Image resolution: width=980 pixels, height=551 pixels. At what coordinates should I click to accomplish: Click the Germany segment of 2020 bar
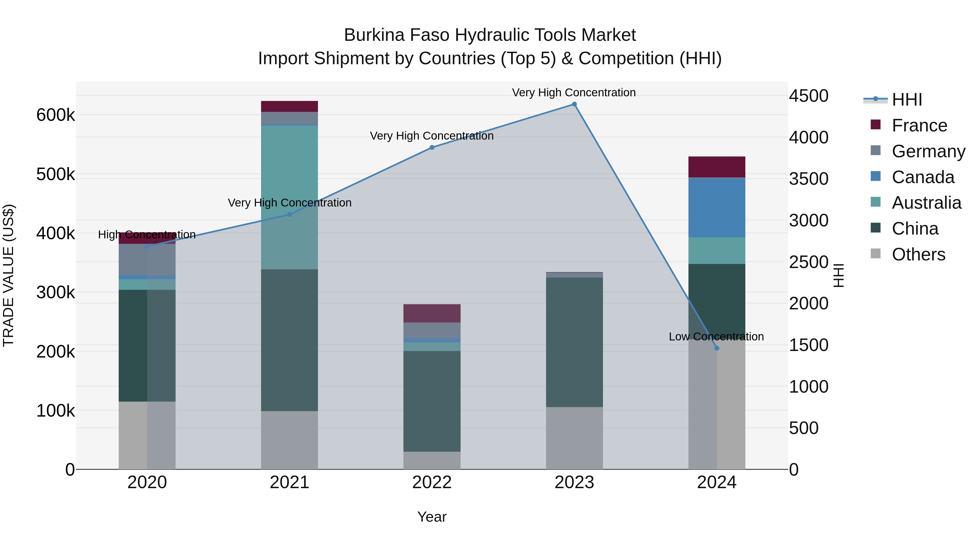point(147,260)
